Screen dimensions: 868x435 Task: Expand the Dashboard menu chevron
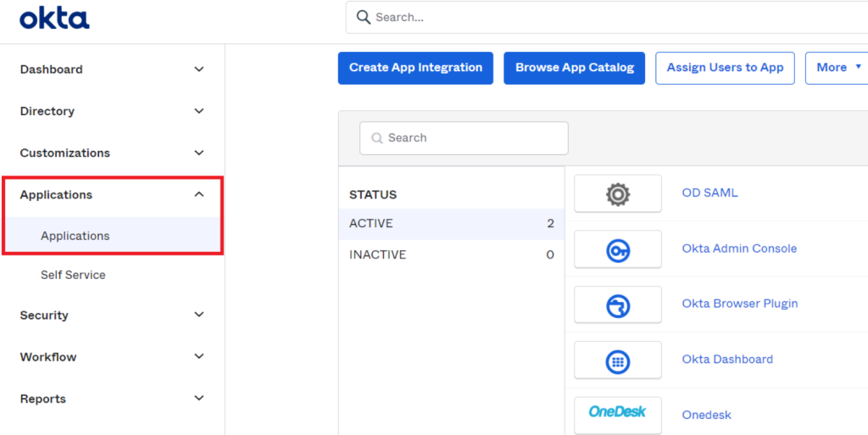tap(199, 70)
